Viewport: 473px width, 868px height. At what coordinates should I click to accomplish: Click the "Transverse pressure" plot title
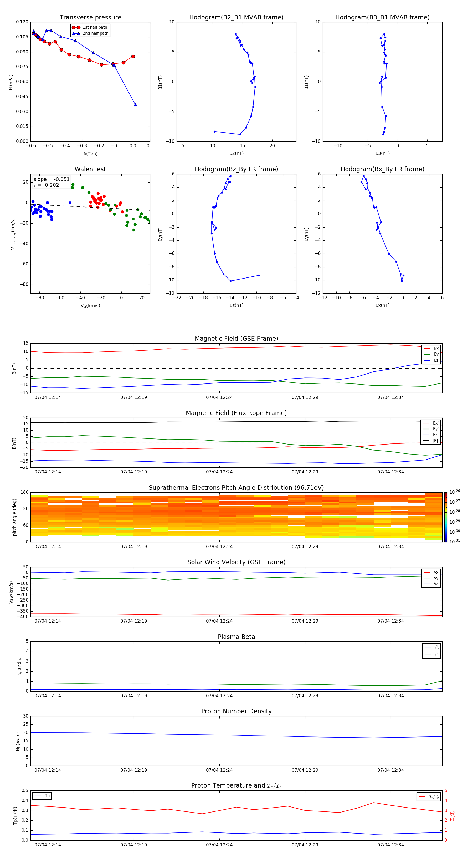tap(90, 18)
